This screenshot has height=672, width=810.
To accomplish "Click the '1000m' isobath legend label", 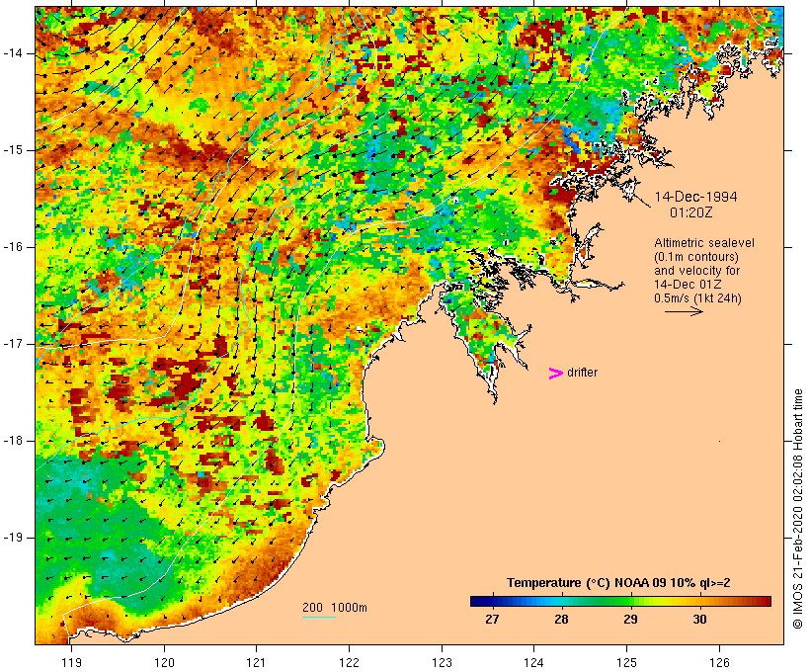I will tap(350, 608).
